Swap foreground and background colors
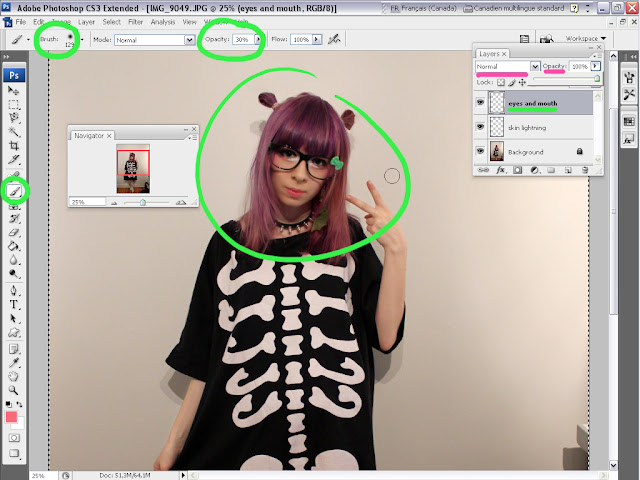Viewport: 640px width, 480px height. 19,404
